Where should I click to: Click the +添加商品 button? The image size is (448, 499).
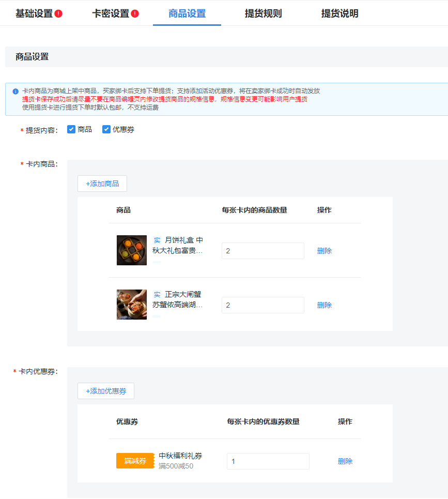point(102,184)
